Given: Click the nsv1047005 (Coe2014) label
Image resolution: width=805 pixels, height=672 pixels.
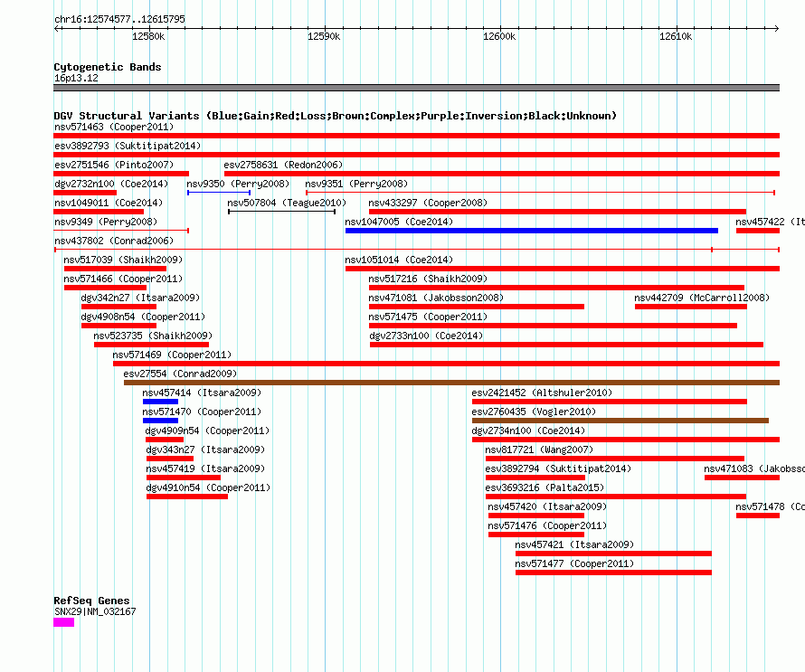Looking at the screenshot, I should [x=399, y=222].
